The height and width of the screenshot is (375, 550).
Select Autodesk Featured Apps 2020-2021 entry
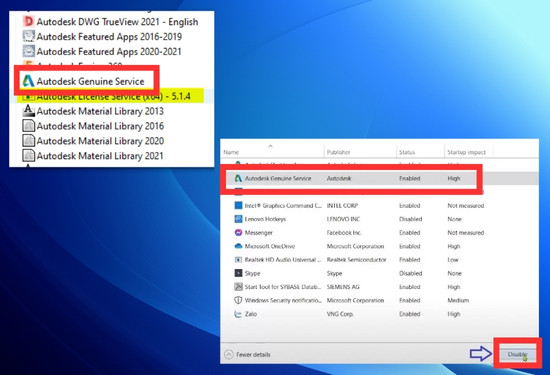(109, 52)
